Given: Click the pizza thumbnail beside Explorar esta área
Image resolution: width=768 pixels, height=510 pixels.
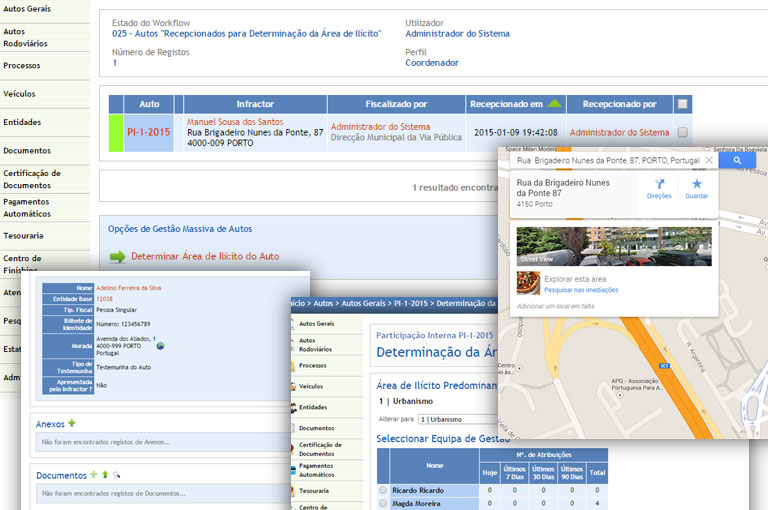Looking at the screenshot, I should [528, 283].
